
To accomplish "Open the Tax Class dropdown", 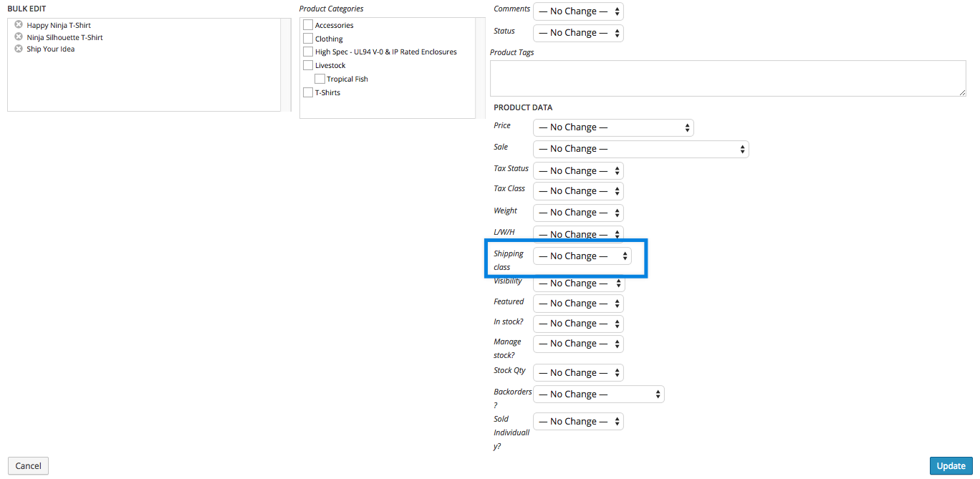I will click(x=577, y=190).
